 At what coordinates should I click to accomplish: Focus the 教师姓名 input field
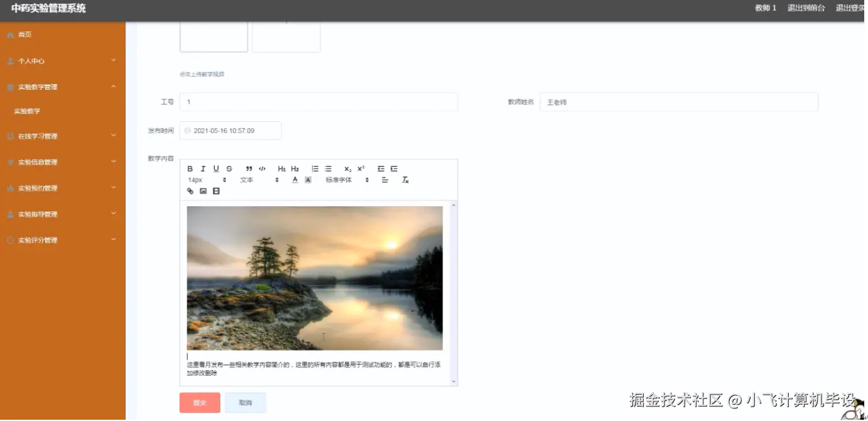pyautogui.click(x=679, y=102)
